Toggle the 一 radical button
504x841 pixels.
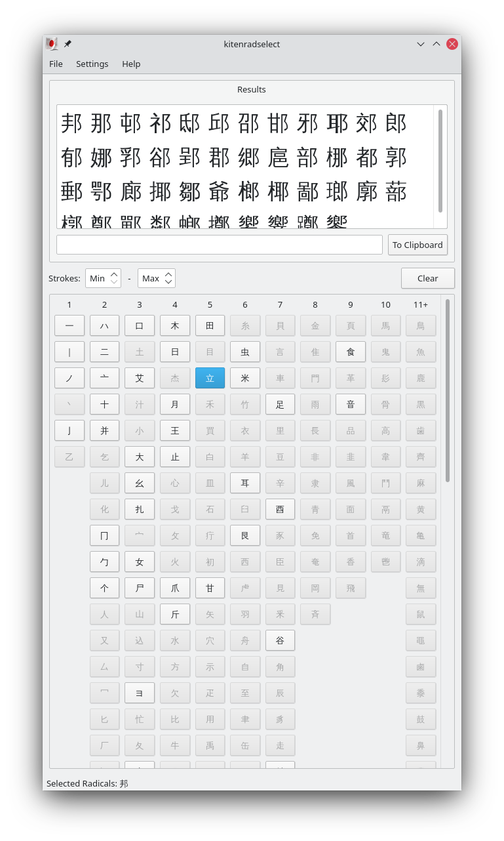[69, 325]
